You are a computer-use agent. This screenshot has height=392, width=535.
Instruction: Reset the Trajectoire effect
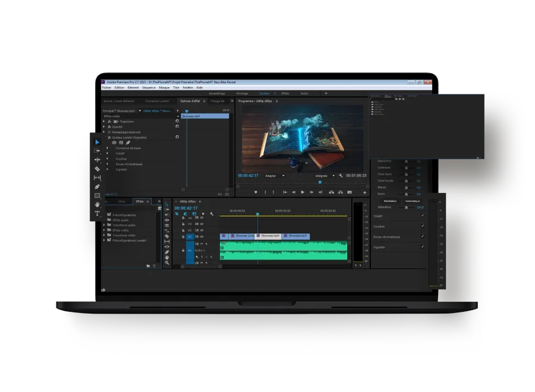[177, 121]
